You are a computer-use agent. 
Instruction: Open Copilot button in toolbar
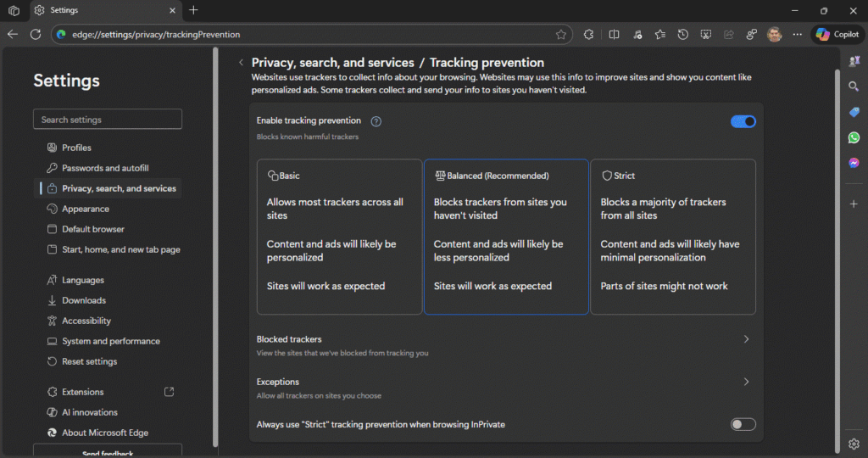(x=837, y=34)
